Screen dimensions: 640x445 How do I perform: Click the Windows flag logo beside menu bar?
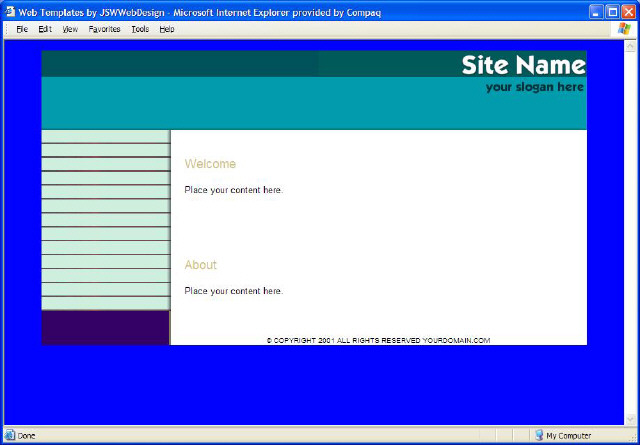(625, 29)
